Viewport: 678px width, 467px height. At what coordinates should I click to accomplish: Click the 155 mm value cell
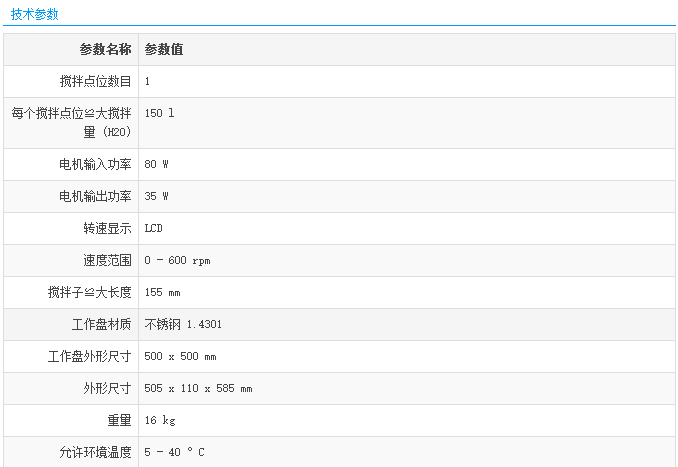(162, 292)
